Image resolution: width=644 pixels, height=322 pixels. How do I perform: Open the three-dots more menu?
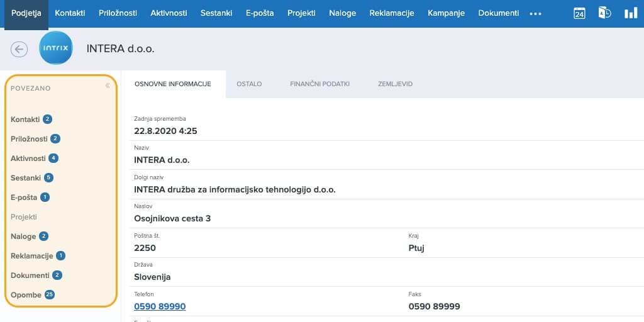click(536, 14)
